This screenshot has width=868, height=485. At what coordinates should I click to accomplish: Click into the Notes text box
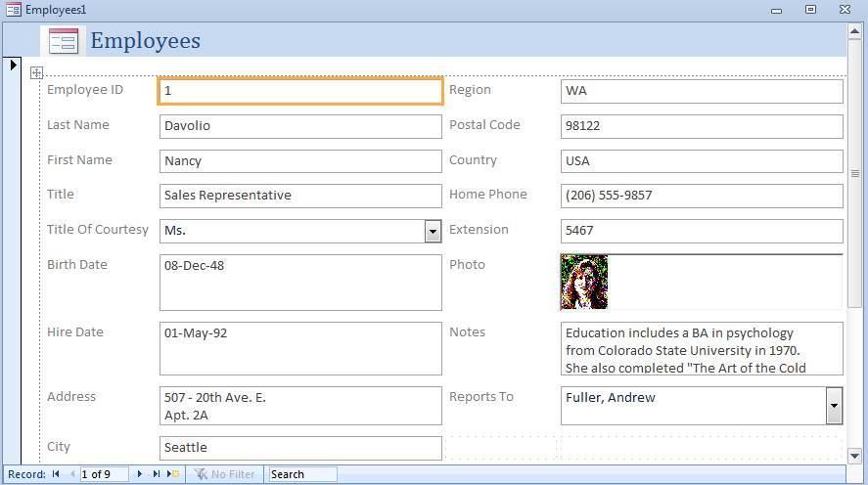[701, 349]
